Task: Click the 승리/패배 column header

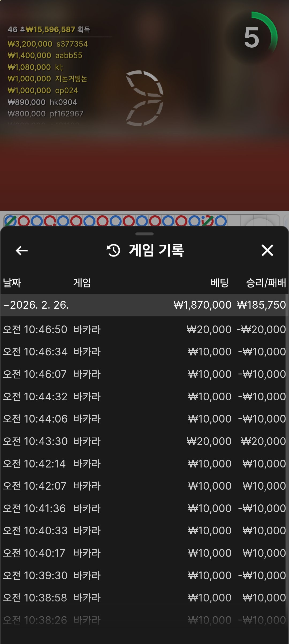Action: [266, 283]
